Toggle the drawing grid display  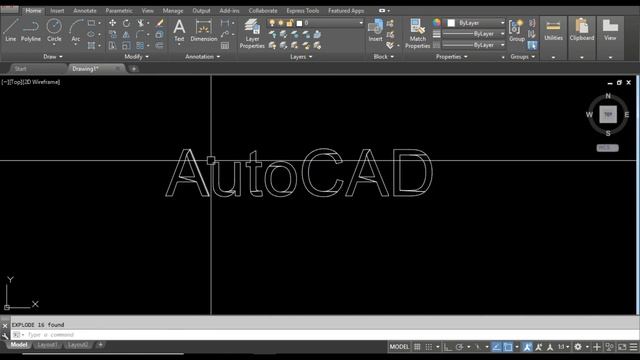pos(417,347)
